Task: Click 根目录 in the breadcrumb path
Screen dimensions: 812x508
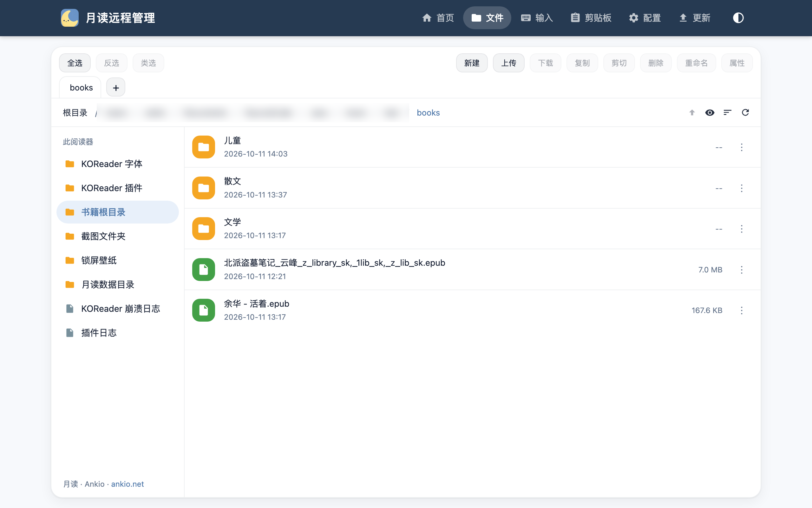Action: click(x=75, y=113)
